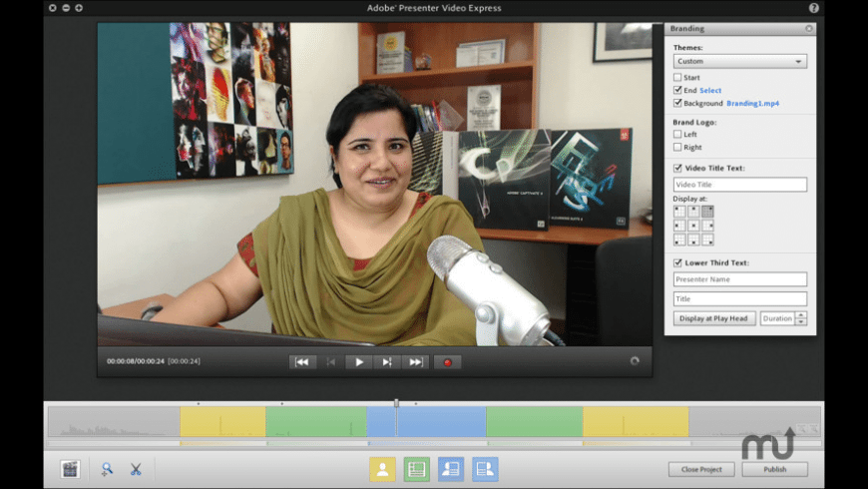Click the gray trimmed segment at timeline start
Image resolution: width=868 pixels, height=489 pixels.
(114, 421)
